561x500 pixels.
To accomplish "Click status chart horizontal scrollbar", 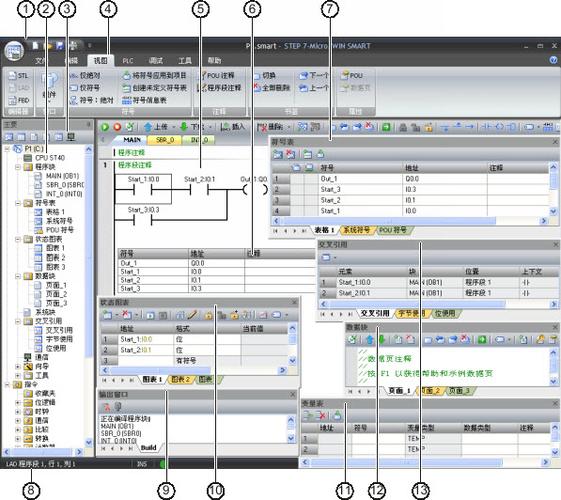I will (x=194, y=370).
